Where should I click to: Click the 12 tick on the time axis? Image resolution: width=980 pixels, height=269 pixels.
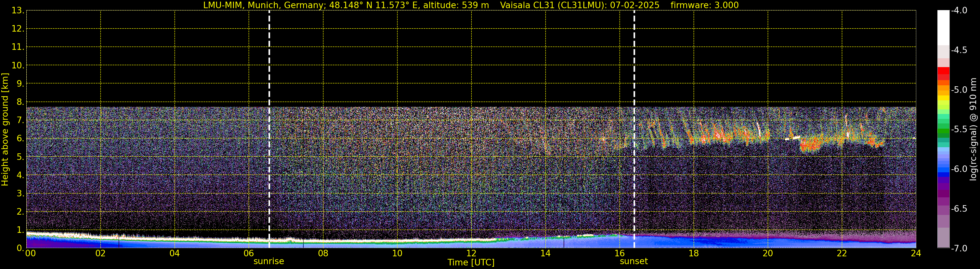471,254
